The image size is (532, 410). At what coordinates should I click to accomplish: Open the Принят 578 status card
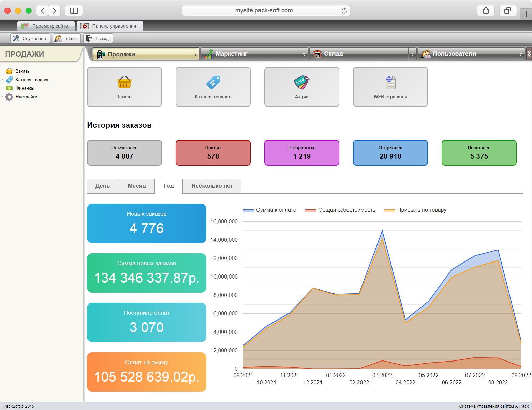coord(213,153)
